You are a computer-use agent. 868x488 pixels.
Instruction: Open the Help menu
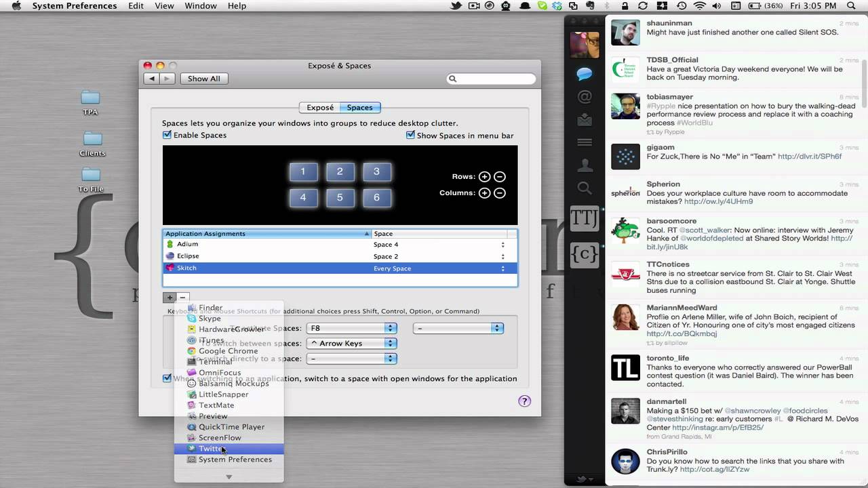(237, 6)
